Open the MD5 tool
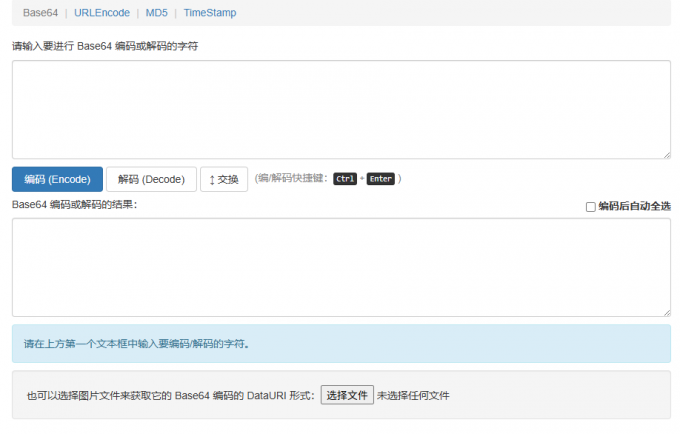The image size is (680, 434). coord(156,13)
